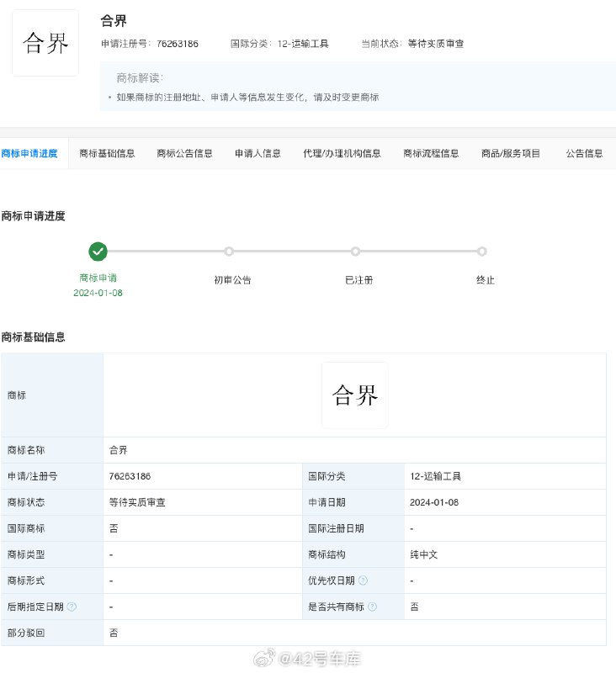Click the 否 value in the 国际商标 row
This screenshot has height=673, width=616.
(x=114, y=528)
